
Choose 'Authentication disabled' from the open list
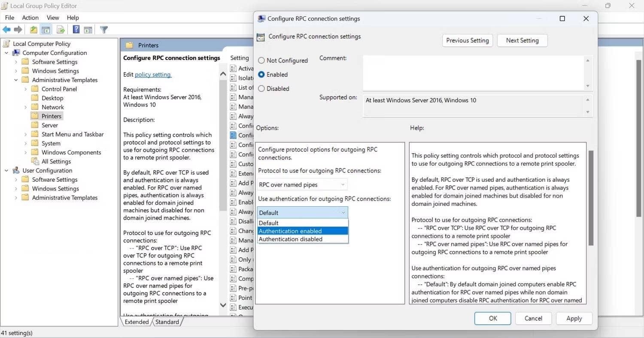click(303, 239)
